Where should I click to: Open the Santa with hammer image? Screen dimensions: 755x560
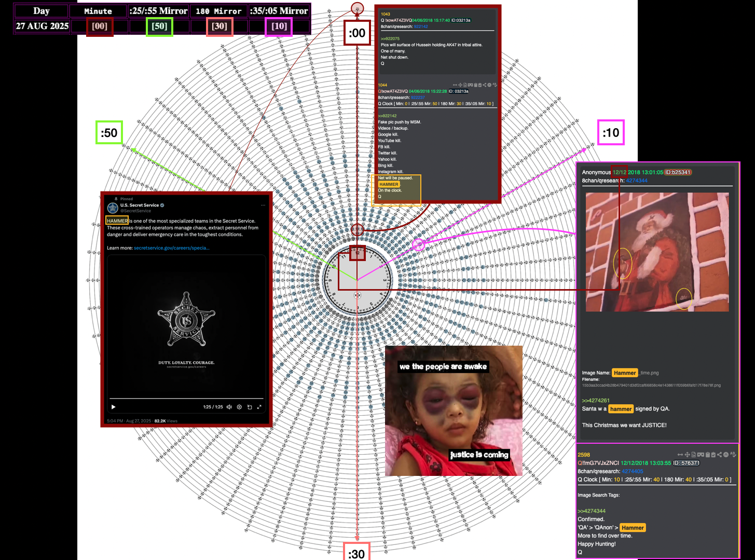657,252
